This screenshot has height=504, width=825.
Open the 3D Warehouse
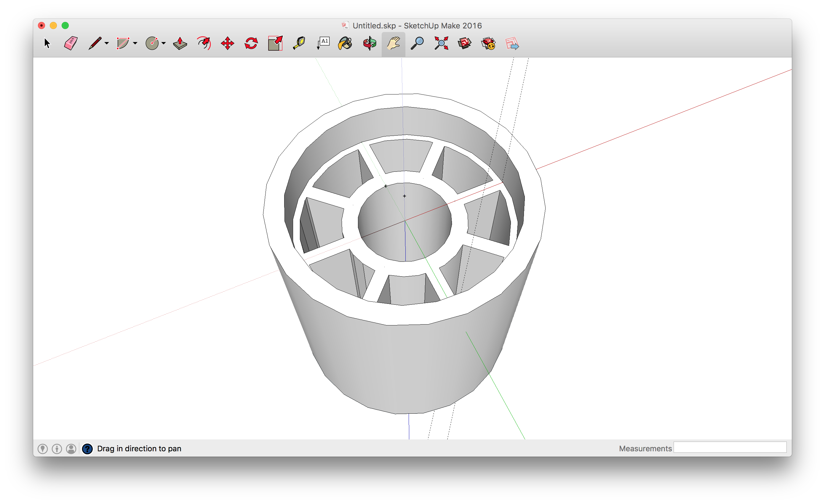tap(464, 44)
